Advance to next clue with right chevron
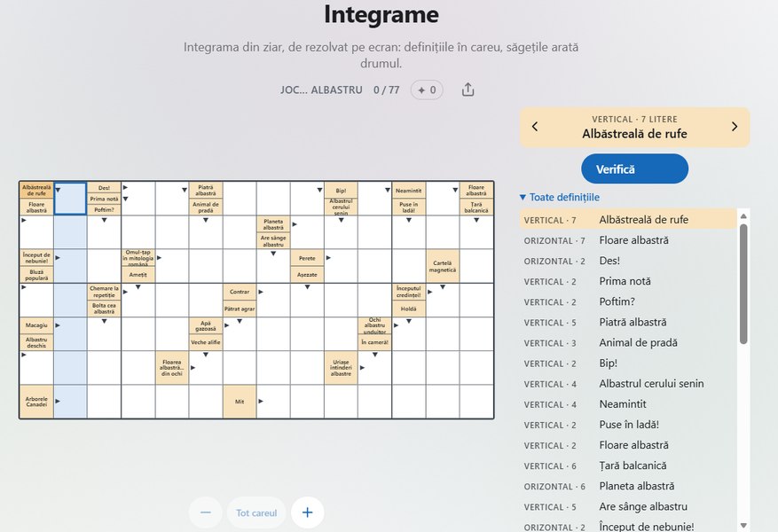778x532 pixels. tap(735, 127)
